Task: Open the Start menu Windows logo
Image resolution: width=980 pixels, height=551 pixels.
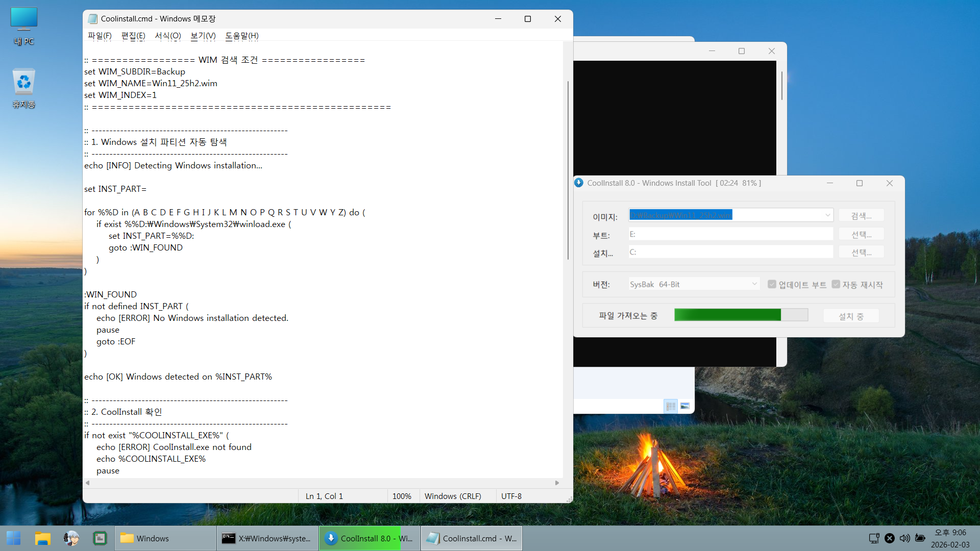Action: (x=14, y=538)
